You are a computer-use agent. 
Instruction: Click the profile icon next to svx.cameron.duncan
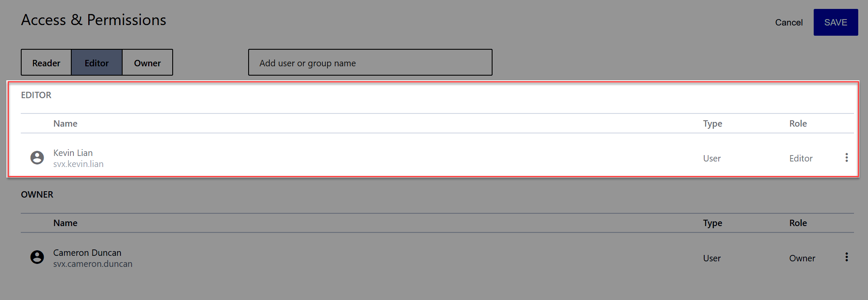[x=37, y=258]
